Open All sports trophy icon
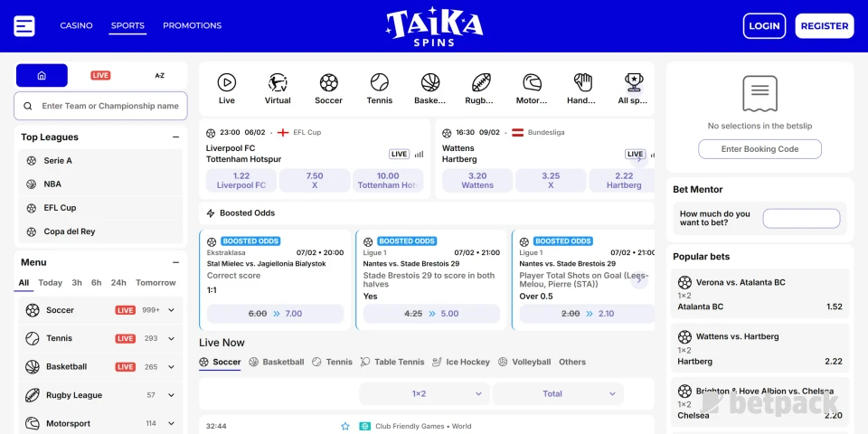 point(634,82)
